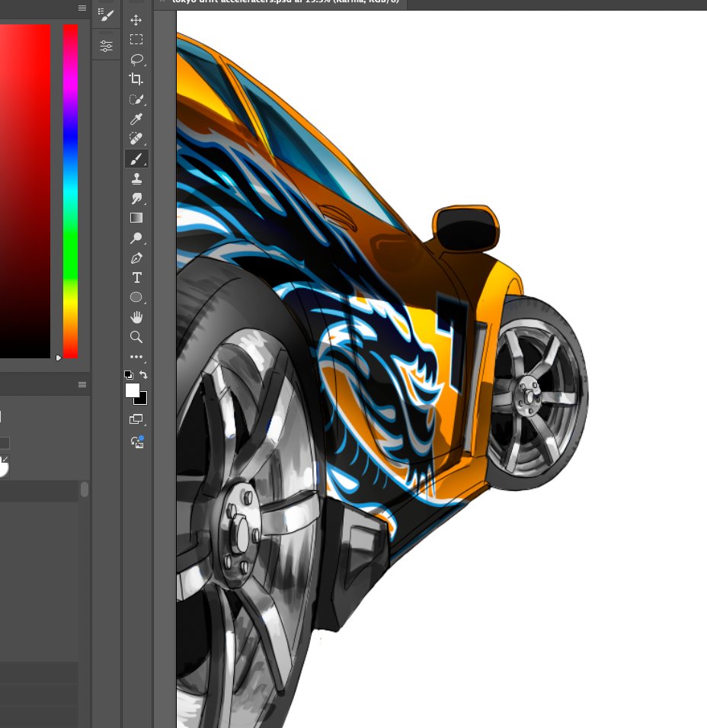Switch to tokyo drift acceleracers.psd document tab
The image size is (707, 728).
(285, 2)
